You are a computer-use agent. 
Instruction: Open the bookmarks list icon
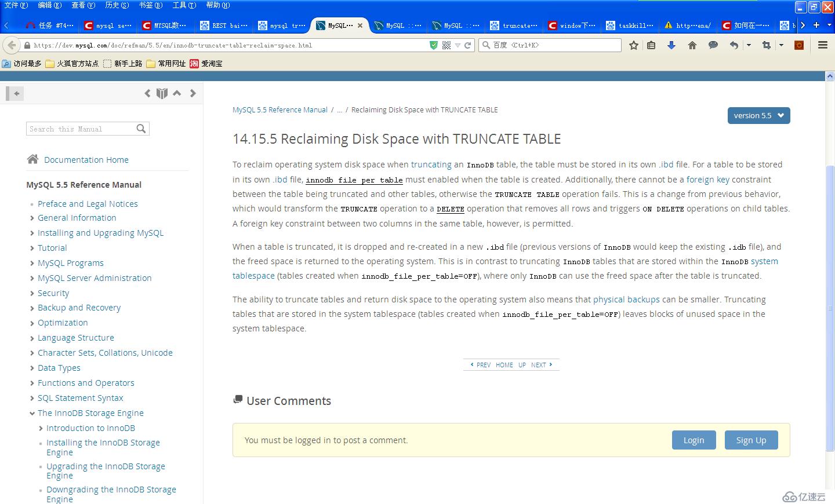coord(651,45)
